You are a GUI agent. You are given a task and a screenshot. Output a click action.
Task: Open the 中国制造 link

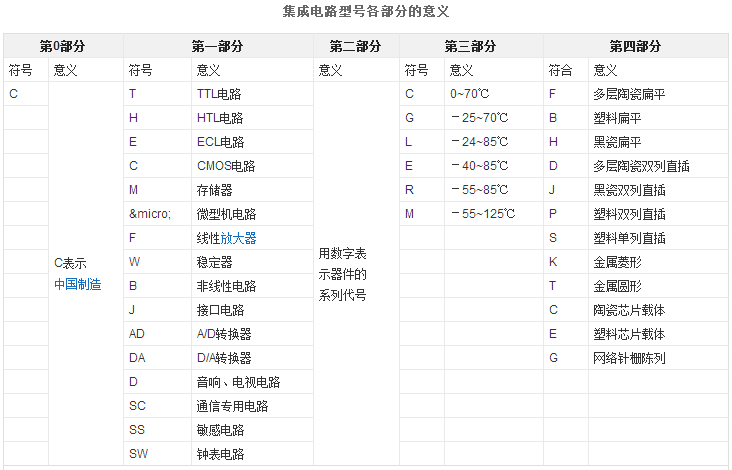pyautogui.click(x=77, y=284)
